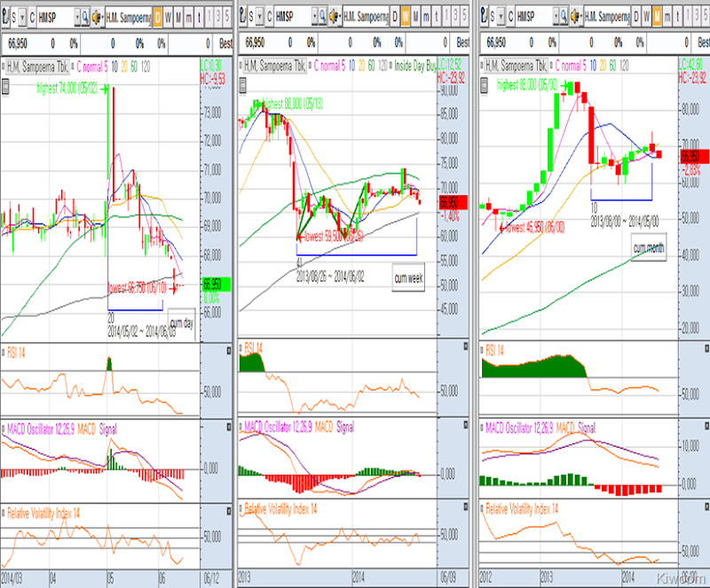Select Monthly (M) period in the right chart

[x=657, y=17]
